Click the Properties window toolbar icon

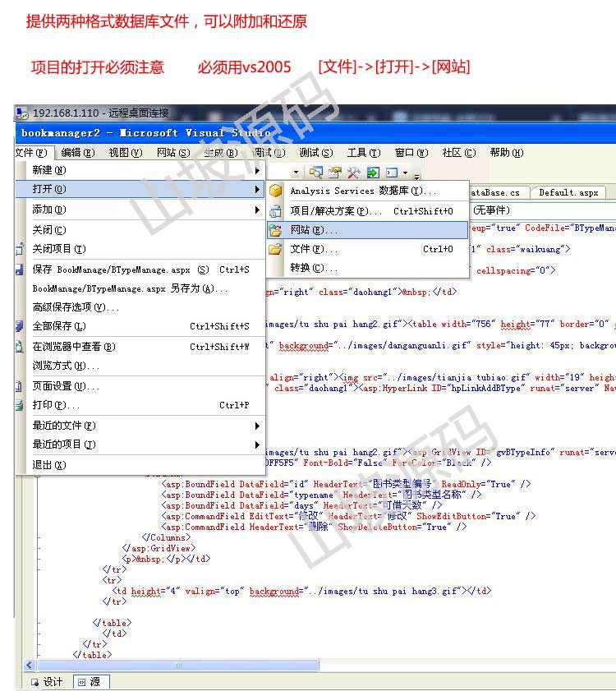click(335, 172)
